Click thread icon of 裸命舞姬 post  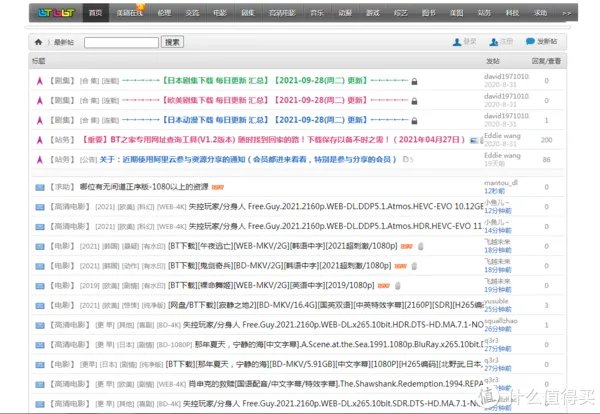[x=40, y=286]
